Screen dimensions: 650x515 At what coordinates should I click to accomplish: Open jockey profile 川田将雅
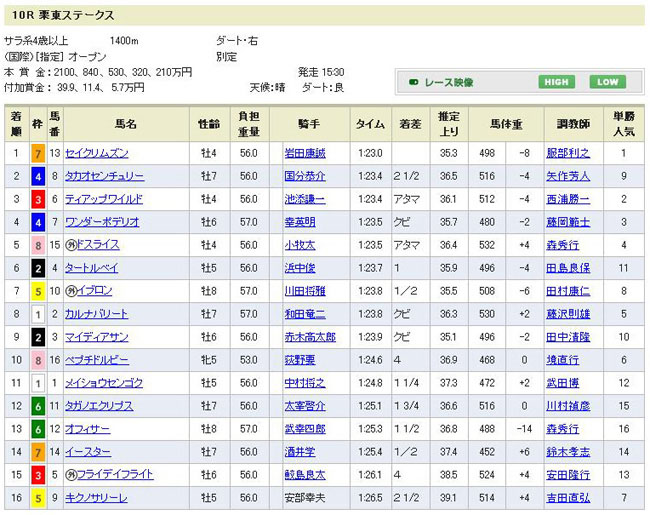click(x=306, y=290)
